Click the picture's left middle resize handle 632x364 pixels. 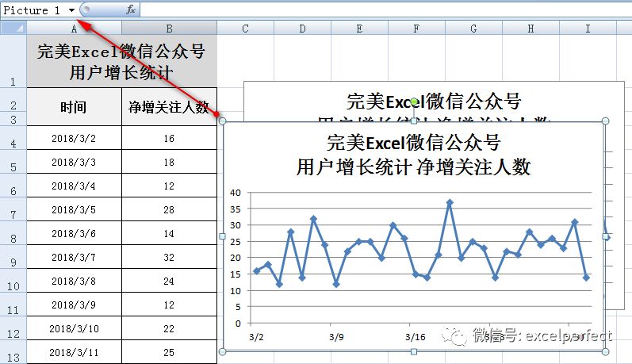click(x=223, y=236)
